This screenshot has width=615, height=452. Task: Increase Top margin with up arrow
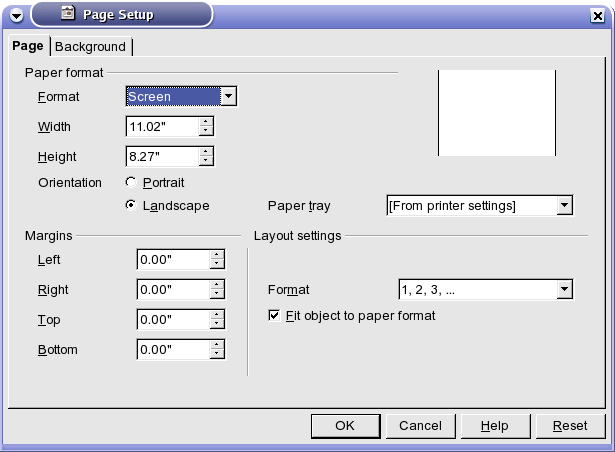(x=217, y=315)
